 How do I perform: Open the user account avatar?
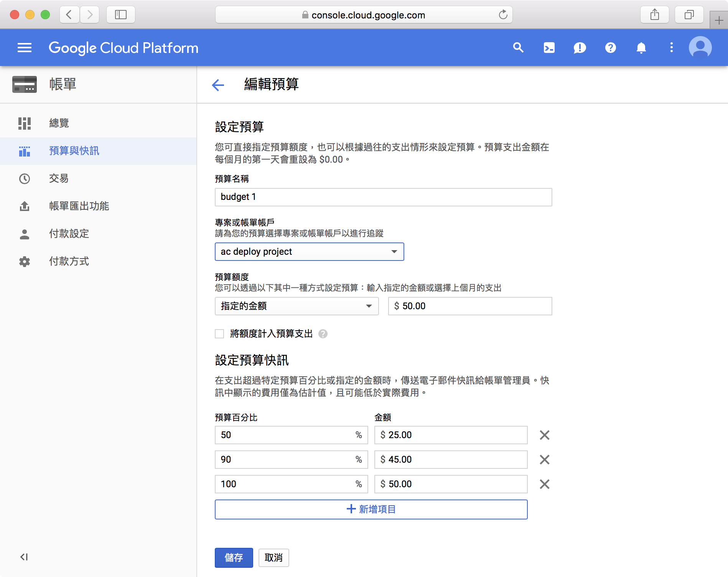(x=700, y=48)
